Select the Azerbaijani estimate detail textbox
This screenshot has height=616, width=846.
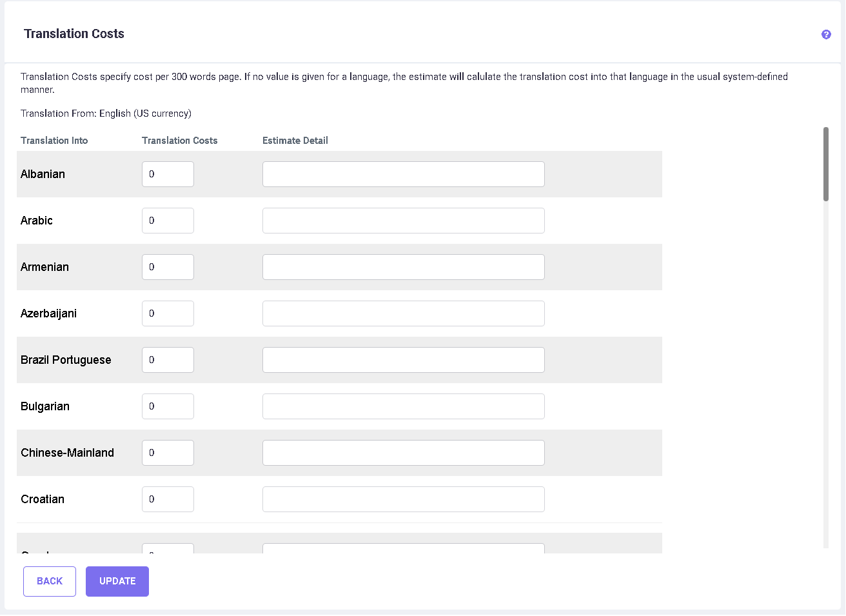403,313
